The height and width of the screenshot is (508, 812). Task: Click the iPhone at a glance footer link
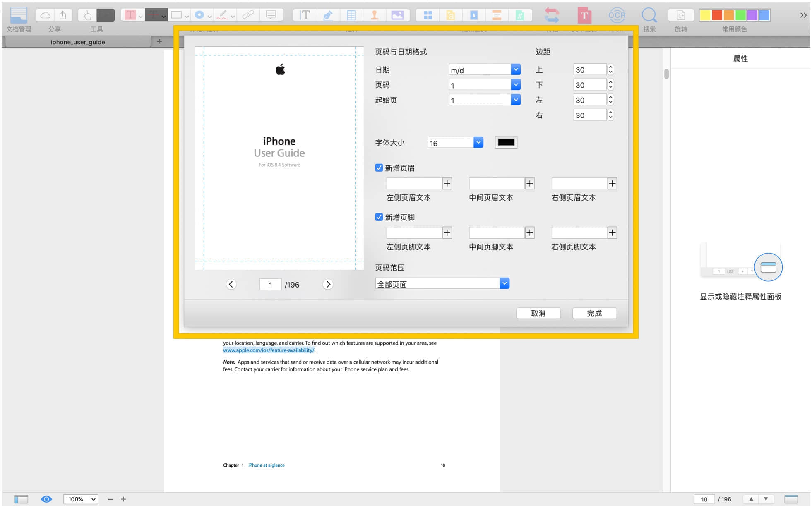(x=266, y=465)
